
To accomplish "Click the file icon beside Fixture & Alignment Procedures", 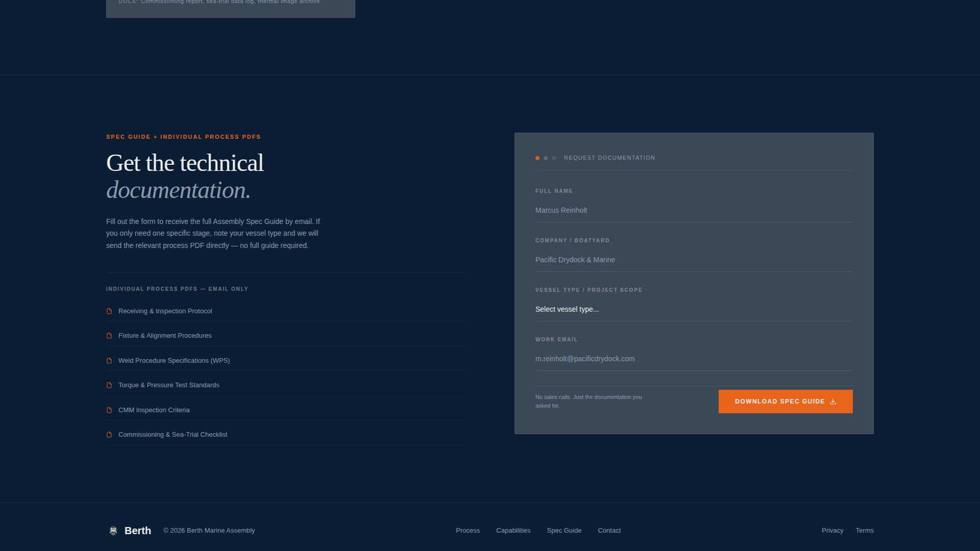I will pos(109,335).
